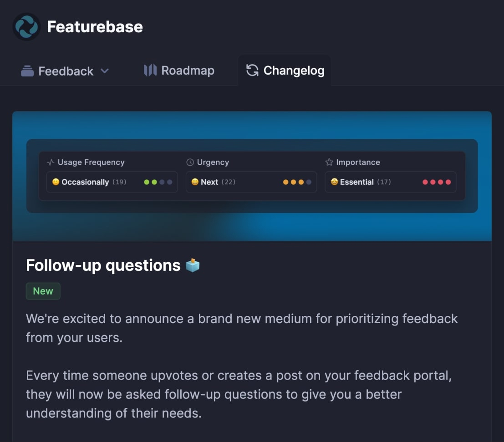Click the ballot box emoji beside title
The width and height of the screenshot is (504, 442).
[193, 265]
